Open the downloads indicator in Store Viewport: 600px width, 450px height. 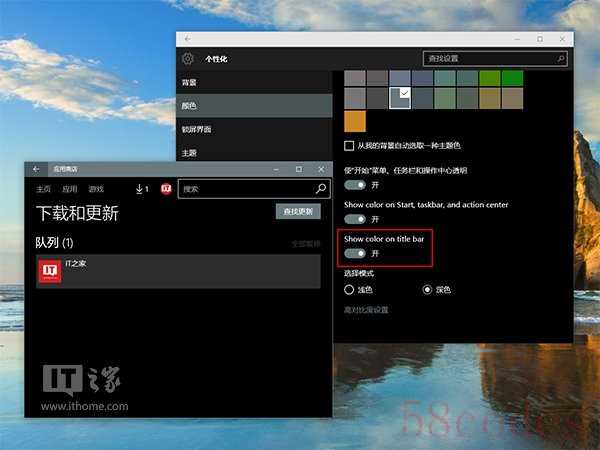coord(142,189)
